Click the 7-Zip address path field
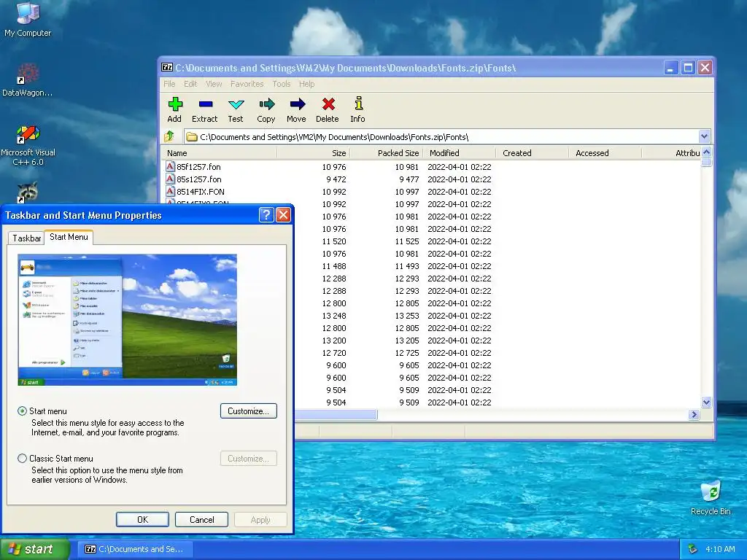 click(441, 137)
